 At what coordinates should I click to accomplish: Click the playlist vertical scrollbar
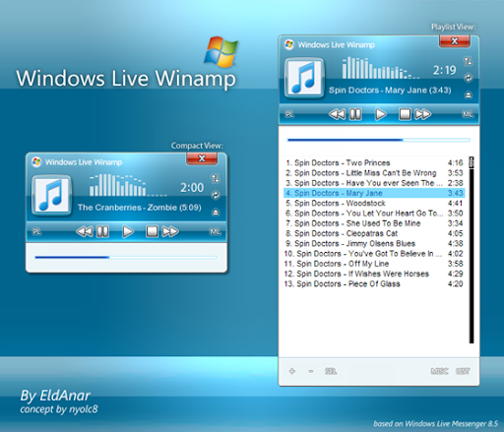tap(472, 250)
